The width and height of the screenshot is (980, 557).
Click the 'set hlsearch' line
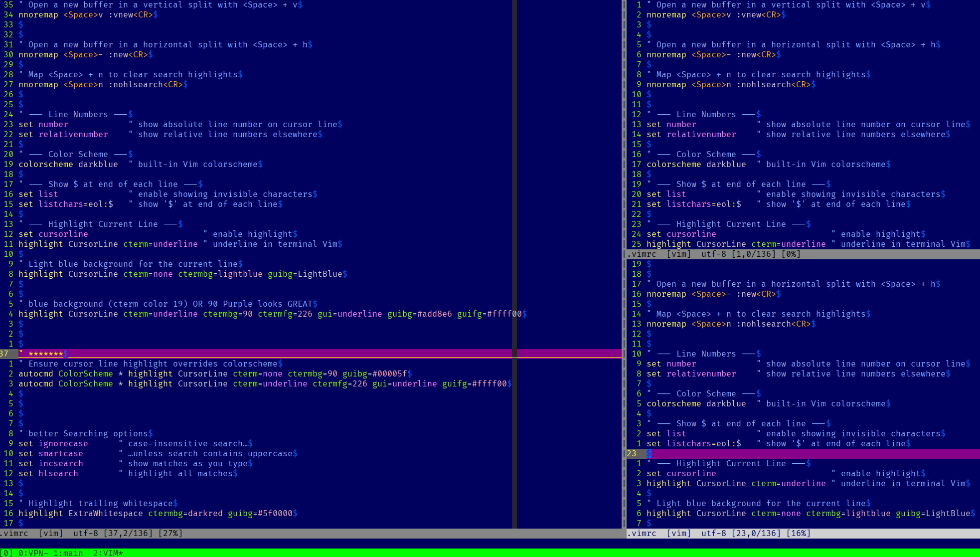pyautogui.click(x=48, y=473)
